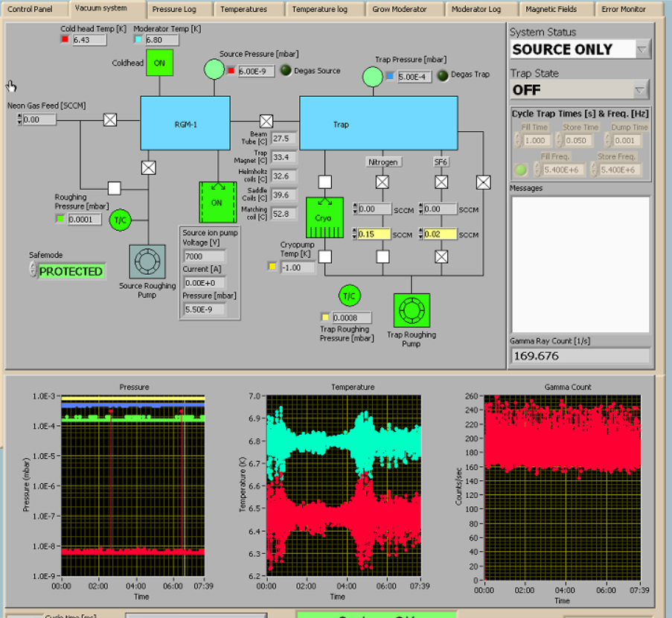This screenshot has height=618, width=672.
Task: Click the Trap Pressure gauge circle
Action: (x=373, y=76)
